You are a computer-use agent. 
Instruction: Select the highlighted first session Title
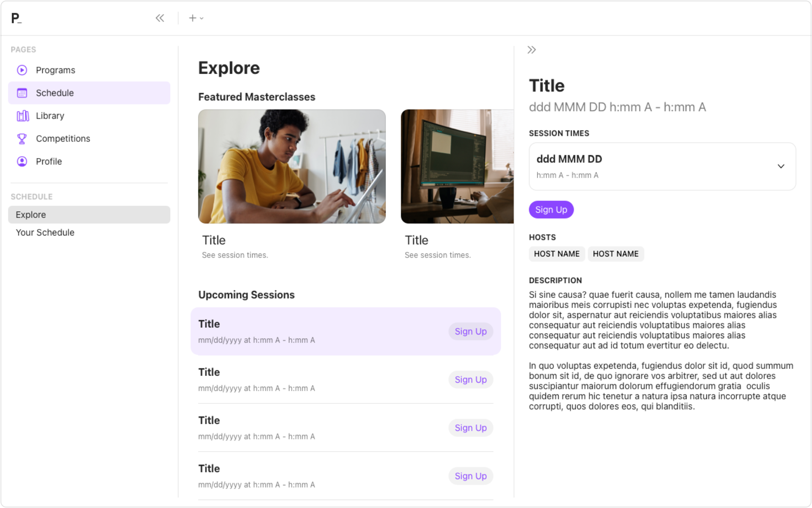pyautogui.click(x=209, y=324)
